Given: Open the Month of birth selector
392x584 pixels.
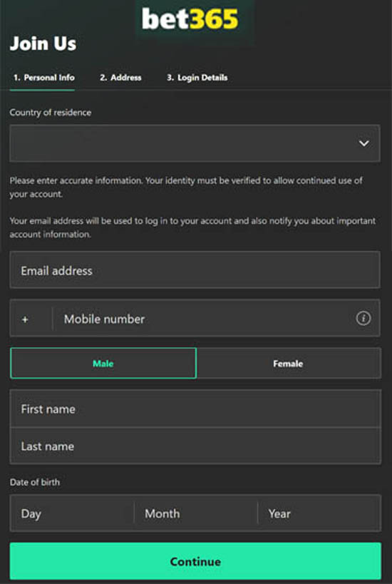Looking at the screenshot, I should [x=196, y=513].
